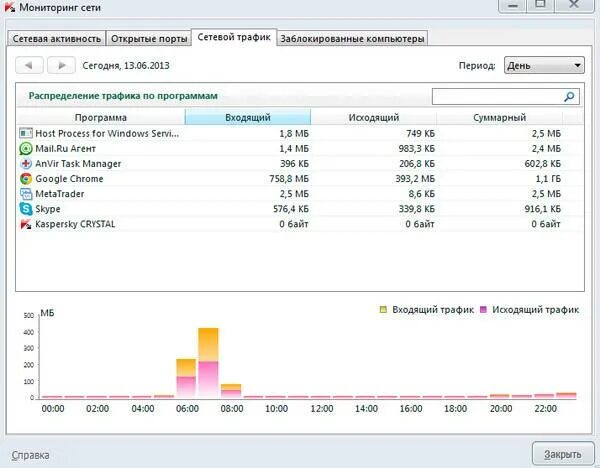Open the Период dropdown set to День

[544, 65]
